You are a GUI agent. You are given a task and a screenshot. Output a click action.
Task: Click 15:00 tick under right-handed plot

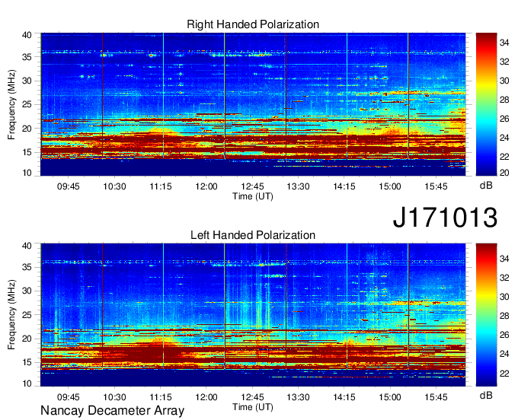coord(390,186)
